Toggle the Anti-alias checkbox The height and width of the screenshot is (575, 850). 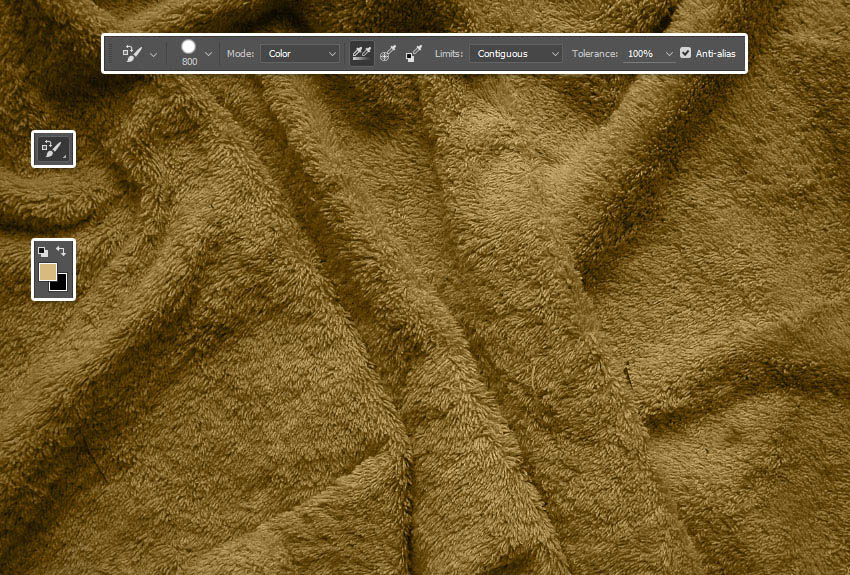685,53
